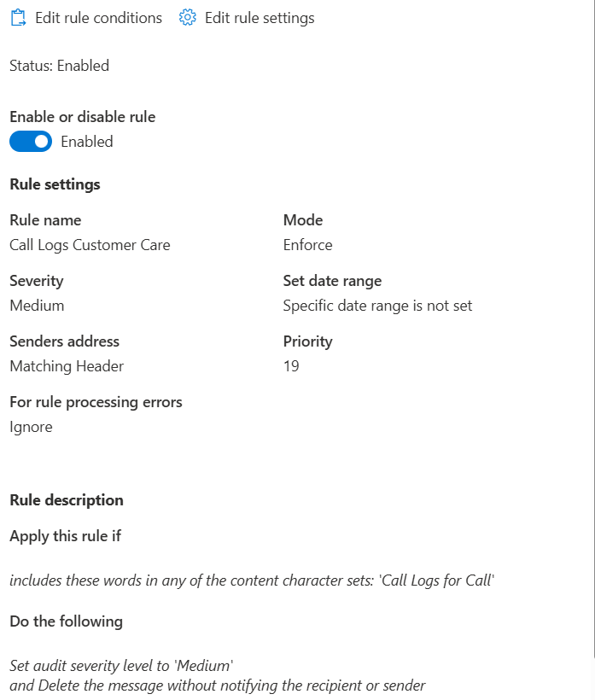Click the condition text containing 'Call Logs for Call'
595x700 pixels.
tap(252, 580)
